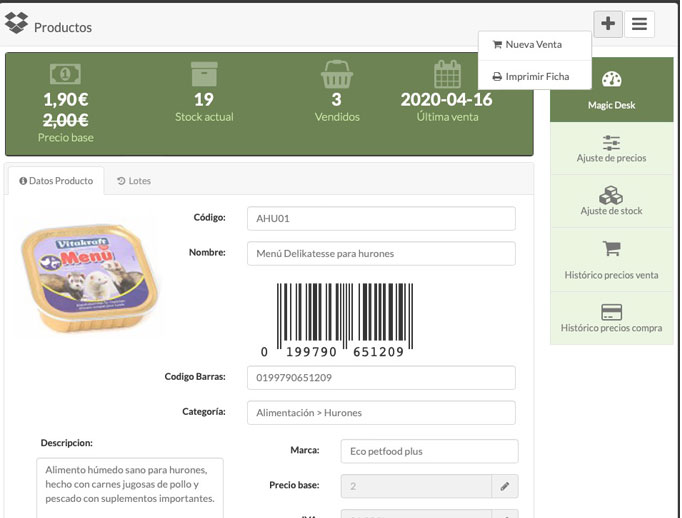Viewport: 682px width, 518px height.
Task: Focus the Nombre text field
Action: click(380, 253)
